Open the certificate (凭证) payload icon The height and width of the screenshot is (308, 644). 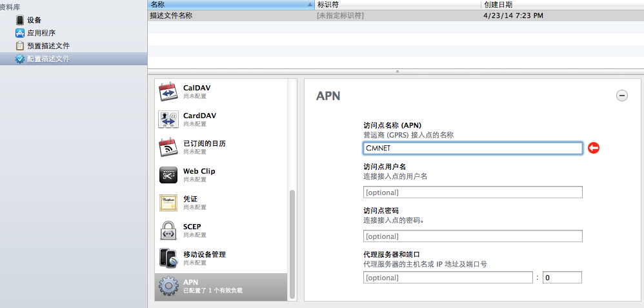[168, 203]
